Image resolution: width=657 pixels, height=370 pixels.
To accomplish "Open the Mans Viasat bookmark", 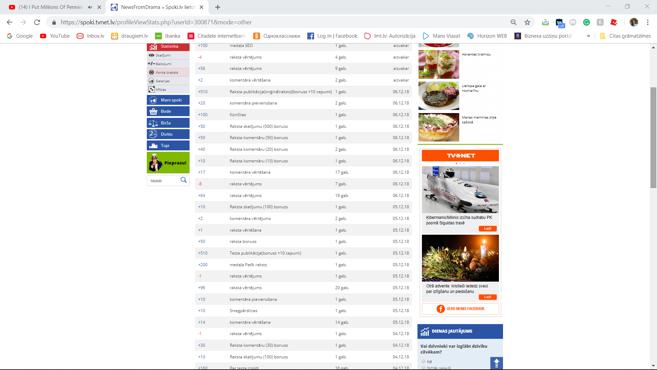I will pyautogui.click(x=441, y=36).
